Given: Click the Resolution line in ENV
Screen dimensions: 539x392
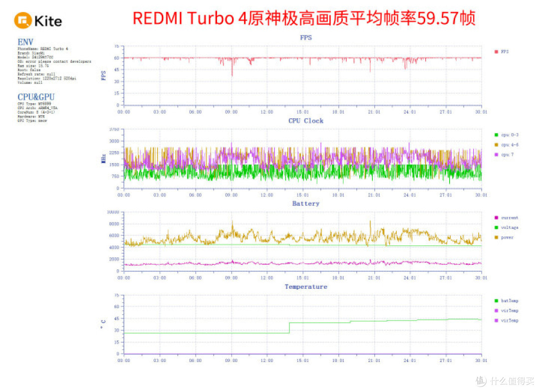Looking at the screenshot, I should (x=47, y=78).
